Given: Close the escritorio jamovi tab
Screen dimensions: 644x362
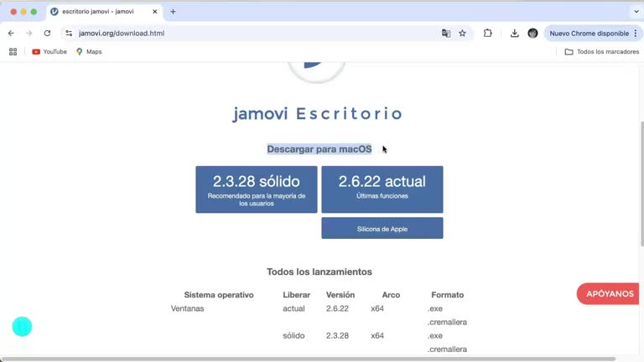Looking at the screenshot, I should 155,12.
